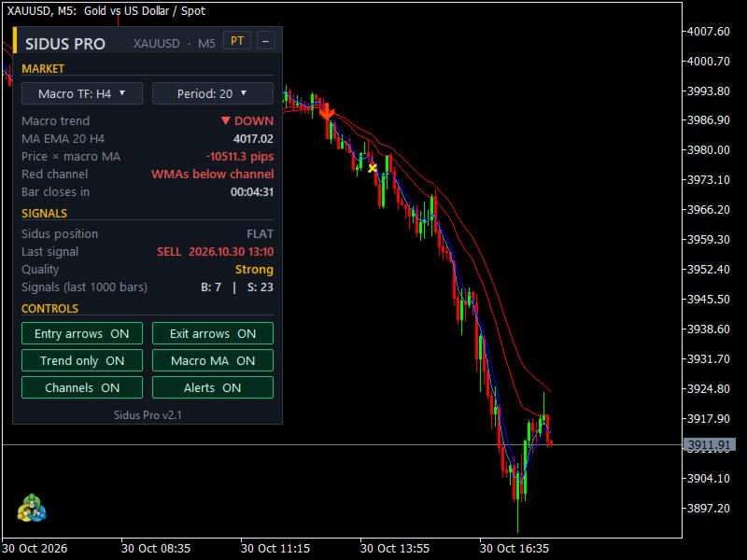
Task: Minimize the Sidus Pro panel
Action: [266, 41]
